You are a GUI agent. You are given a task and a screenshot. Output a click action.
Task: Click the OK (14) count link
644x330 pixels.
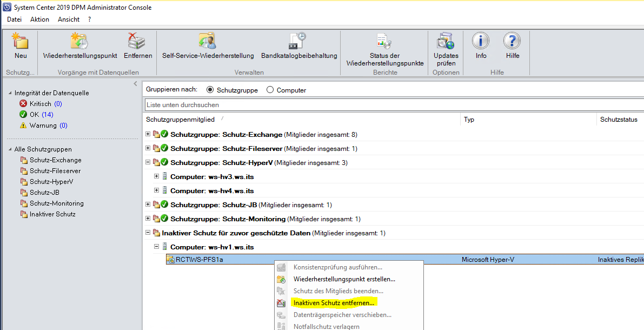pos(47,114)
